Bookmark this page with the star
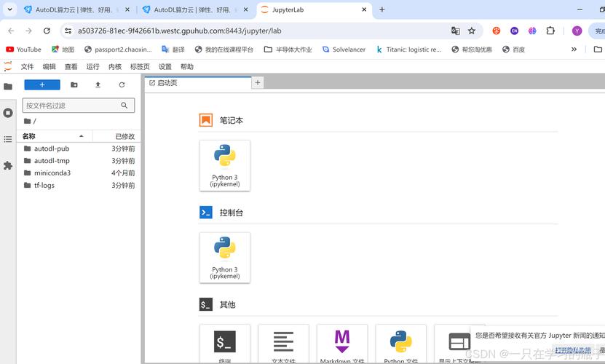605x364 pixels. (472, 31)
